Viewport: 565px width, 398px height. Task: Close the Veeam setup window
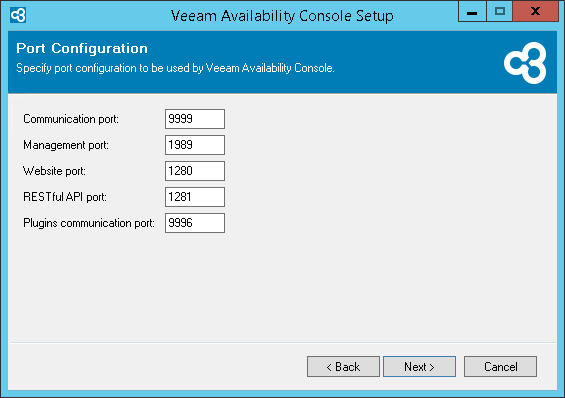coord(535,12)
